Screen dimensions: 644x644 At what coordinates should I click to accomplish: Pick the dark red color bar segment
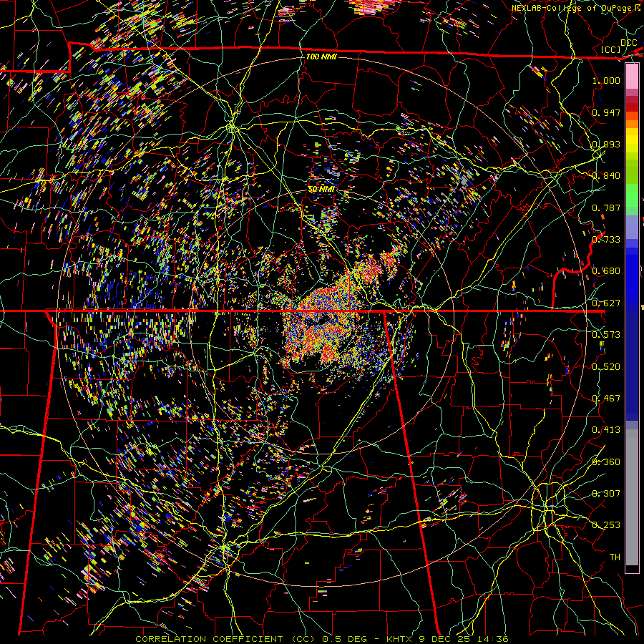click(632, 107)
